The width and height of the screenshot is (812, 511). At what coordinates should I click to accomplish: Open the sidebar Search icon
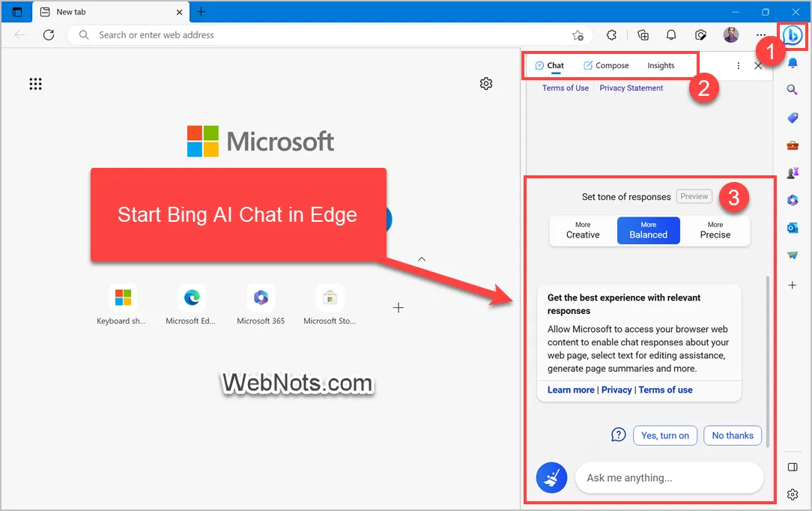pos(793,90)
